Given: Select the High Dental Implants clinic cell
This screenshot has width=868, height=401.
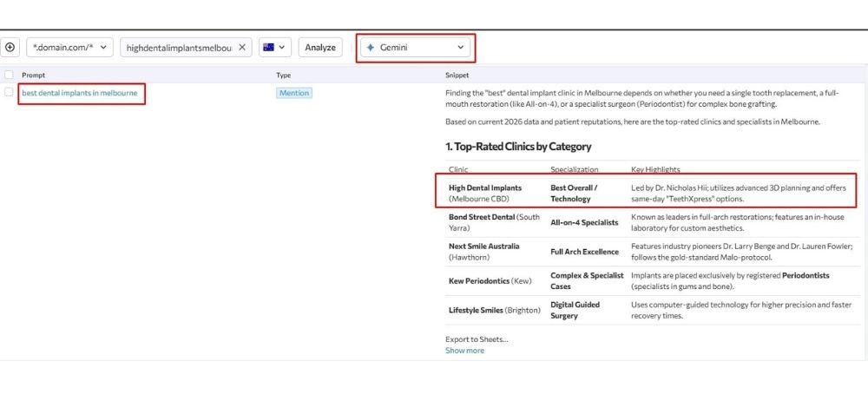Looking at the screenshot, I should coord(485,194).
